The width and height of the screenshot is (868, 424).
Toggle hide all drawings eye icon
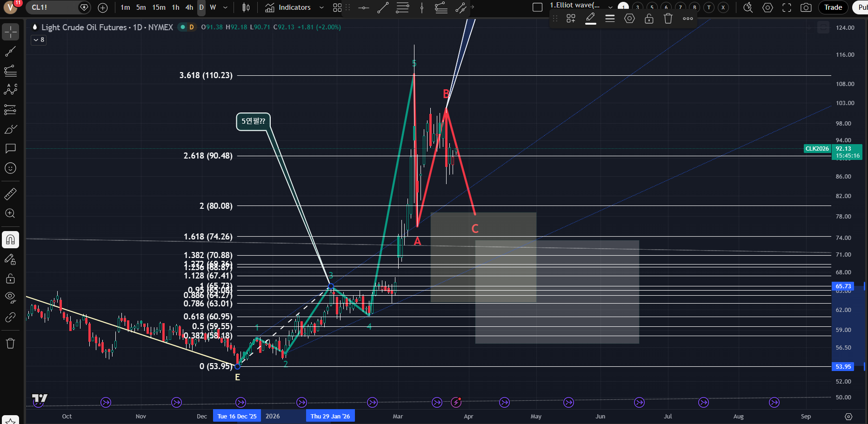(x=10, y=297)
